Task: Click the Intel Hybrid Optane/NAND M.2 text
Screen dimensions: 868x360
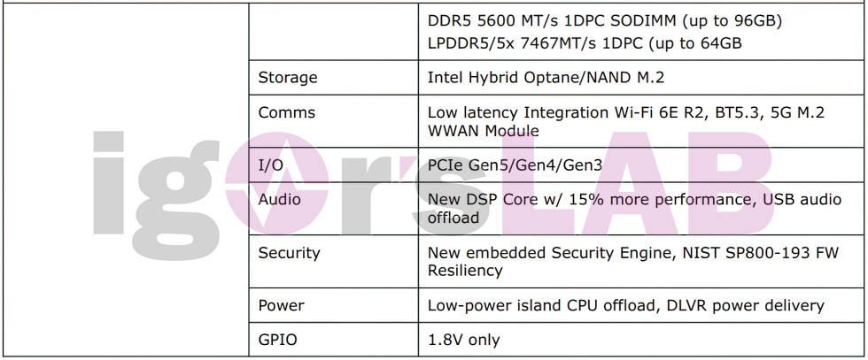Action: [546, 78]
